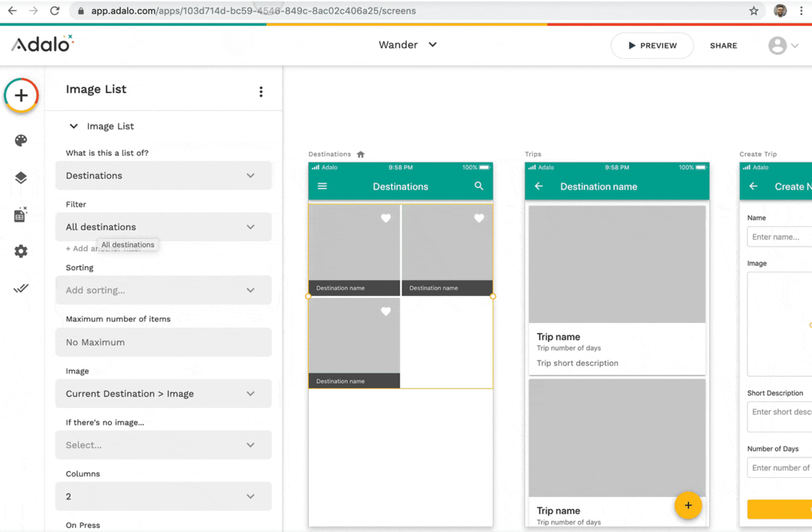Screen dimensions: 812x532
Task: Click the yellow floating add button
Action: pyautogui.click(x=688, y=505)
